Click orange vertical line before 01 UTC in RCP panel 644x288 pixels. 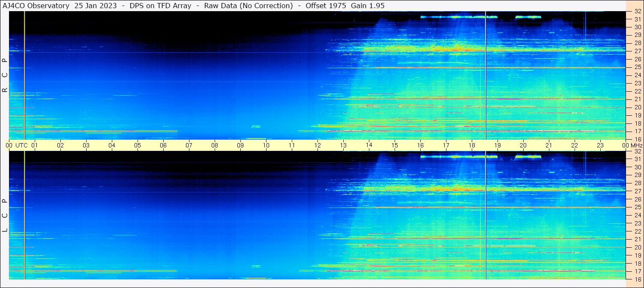pos(24,75)
